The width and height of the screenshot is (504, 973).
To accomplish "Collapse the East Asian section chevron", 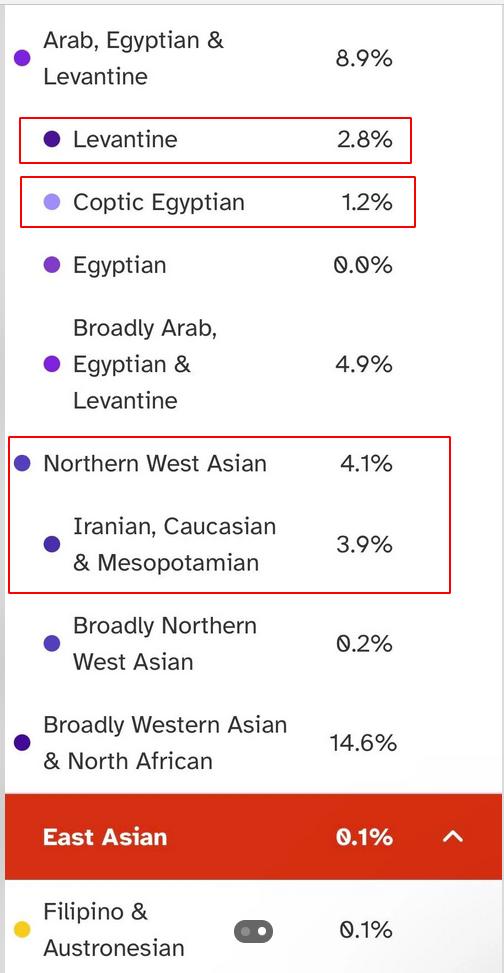I will (452, 837).
